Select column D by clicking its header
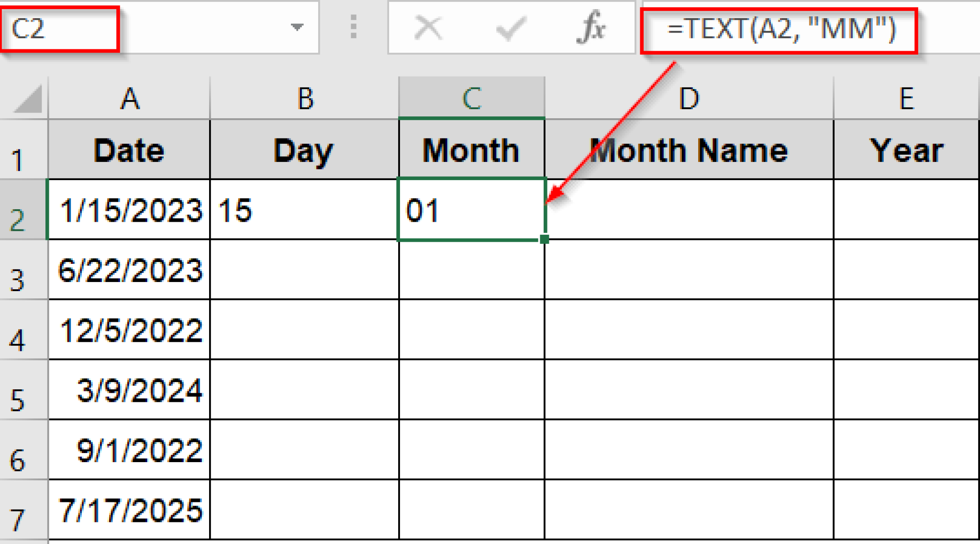This screenshot has height=544, width=980. (x=688, y=98)
